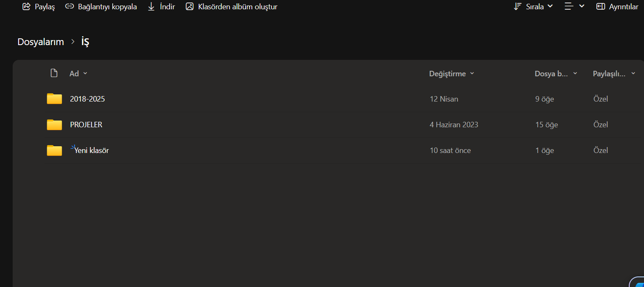
Task: Open the 2018-2025 folder name
Action: click(x=87, y=99)
